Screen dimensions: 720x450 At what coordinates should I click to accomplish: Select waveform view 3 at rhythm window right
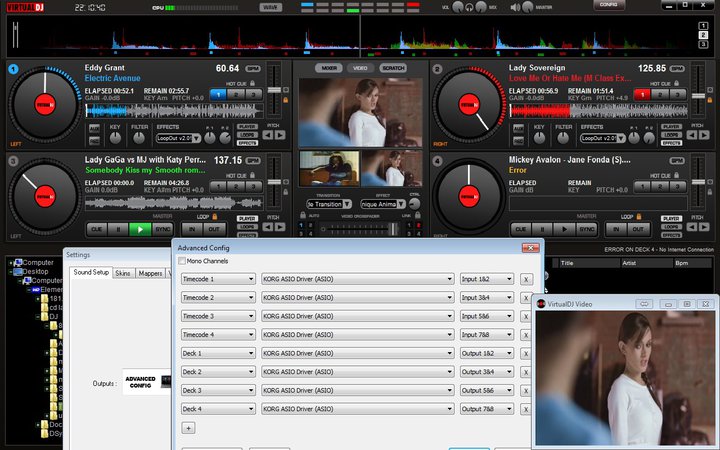[703, 44]
